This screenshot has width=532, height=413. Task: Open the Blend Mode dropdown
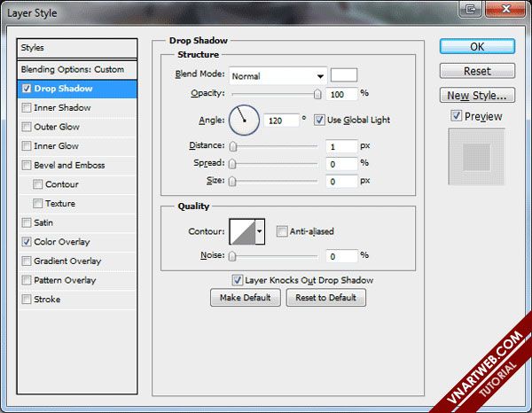(x=278, y=75)
